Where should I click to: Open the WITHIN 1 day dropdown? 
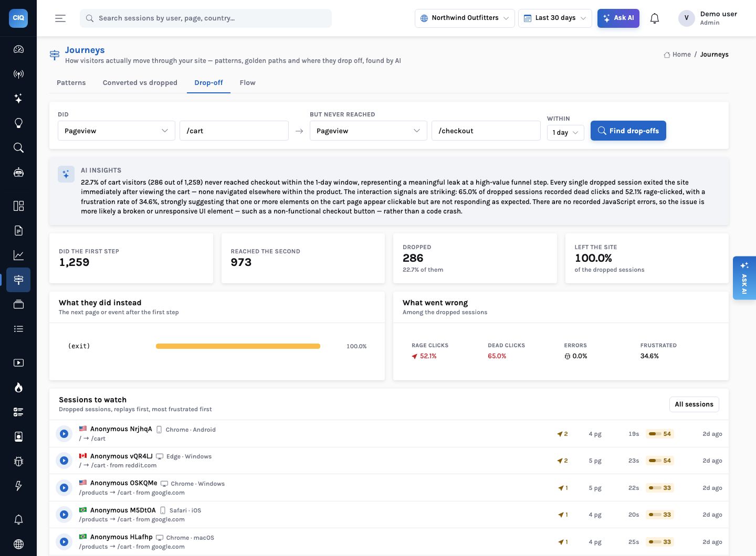click(x=565, y=132)
